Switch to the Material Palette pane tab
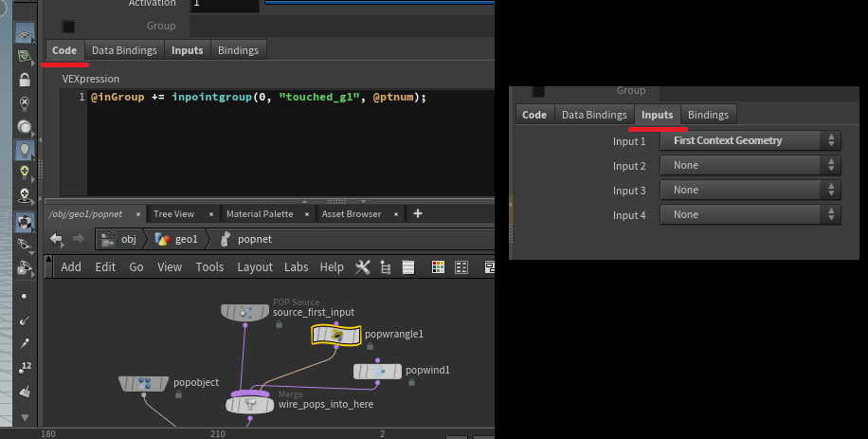Screen dimensions: 868x439 [260, 213]
